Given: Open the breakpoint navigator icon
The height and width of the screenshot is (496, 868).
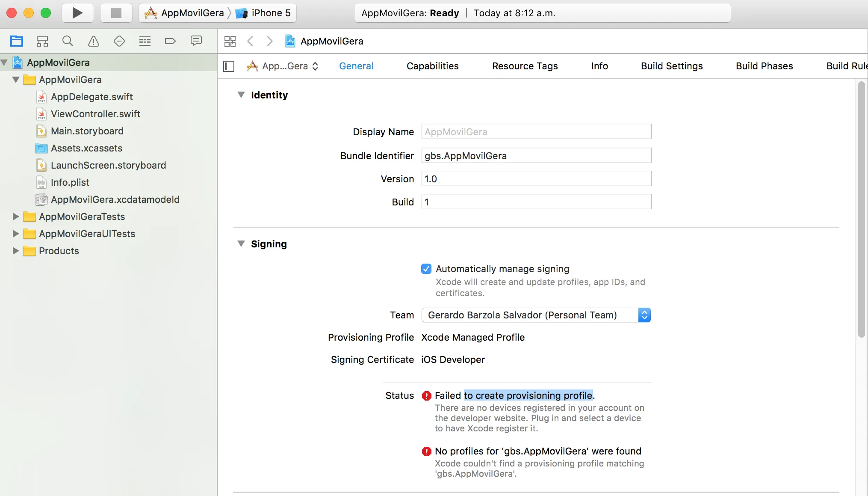Looking at the screenshot, I should (x=170, y=41).
